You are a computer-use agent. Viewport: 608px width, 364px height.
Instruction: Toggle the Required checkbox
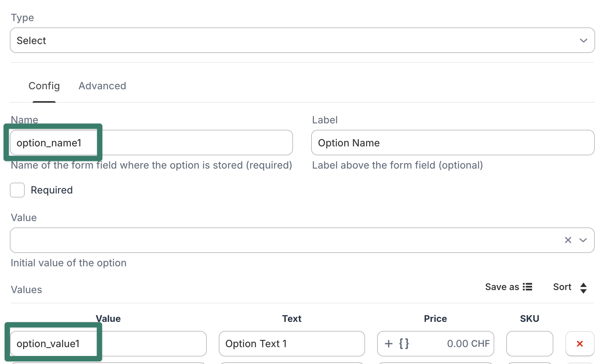(17, 190)
